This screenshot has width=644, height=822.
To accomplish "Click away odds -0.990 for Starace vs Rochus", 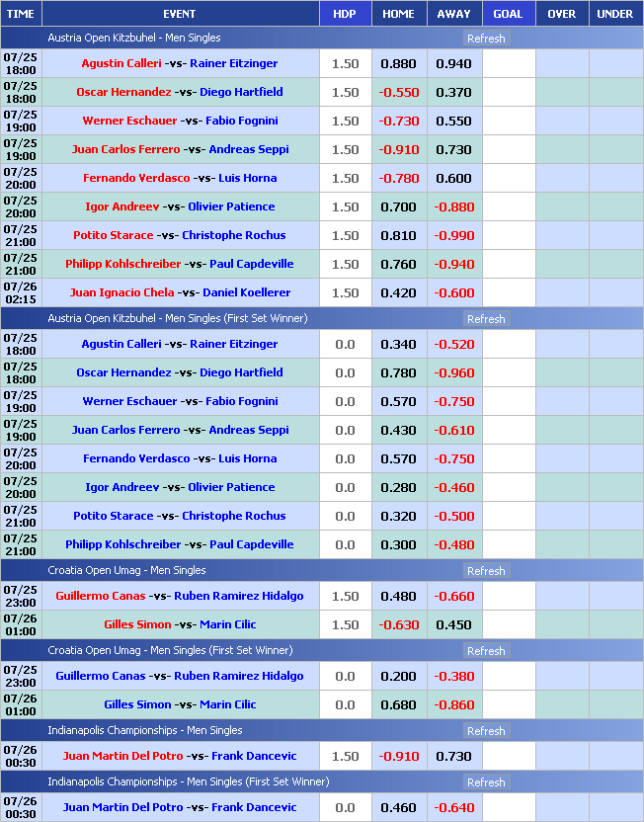I will [x=453, y=235].
